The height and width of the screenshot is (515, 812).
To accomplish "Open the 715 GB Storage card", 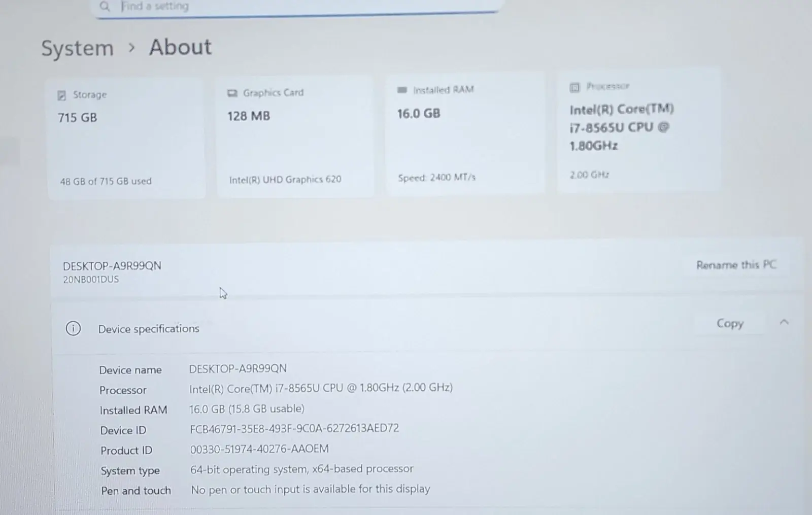I will (x=126, y=138).
